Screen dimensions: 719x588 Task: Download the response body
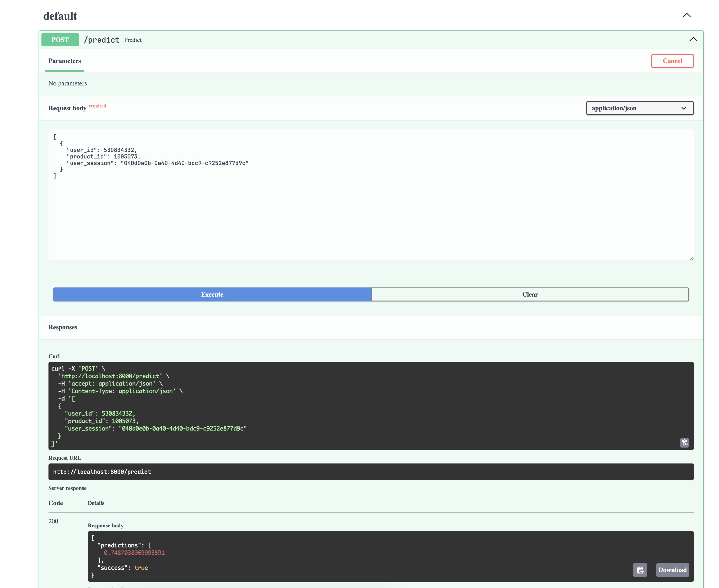click(x=672, y=570)
